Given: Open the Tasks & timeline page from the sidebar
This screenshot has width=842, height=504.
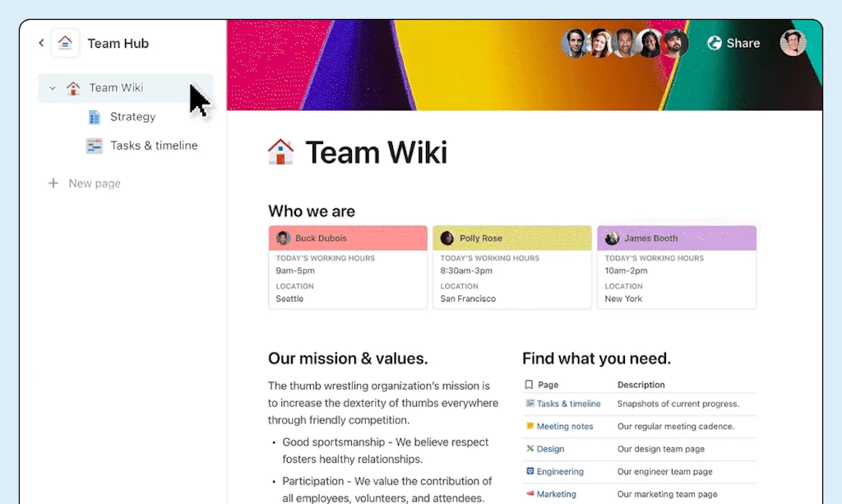Looking at the screenshot, I should [x=153, y=146].
